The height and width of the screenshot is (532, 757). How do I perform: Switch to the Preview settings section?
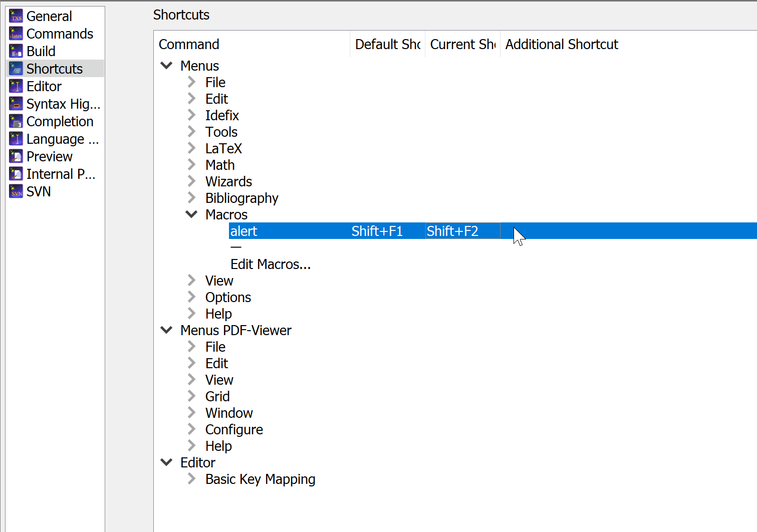pyautogui.click(x=15, y=156)
